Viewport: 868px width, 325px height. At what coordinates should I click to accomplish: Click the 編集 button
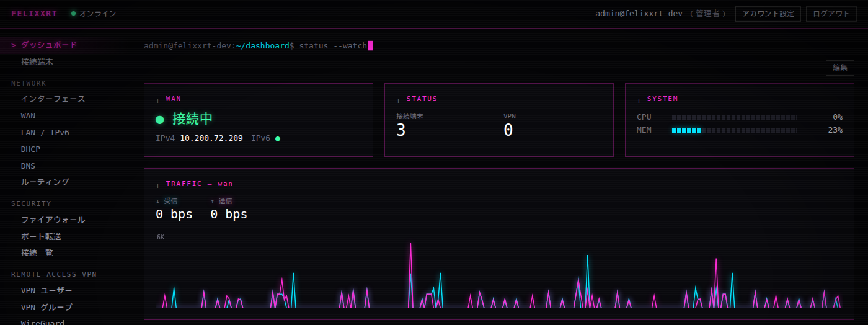(x=839, y=68)
